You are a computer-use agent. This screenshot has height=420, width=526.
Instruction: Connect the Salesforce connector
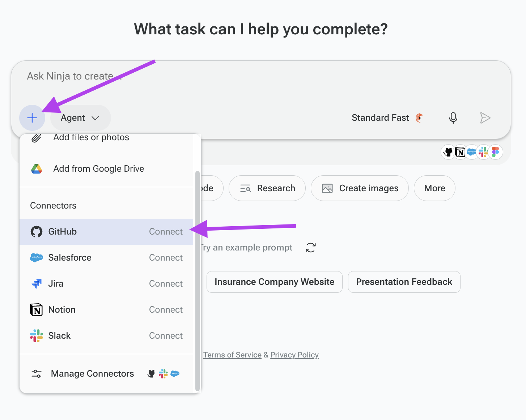(x=166, y=258)
